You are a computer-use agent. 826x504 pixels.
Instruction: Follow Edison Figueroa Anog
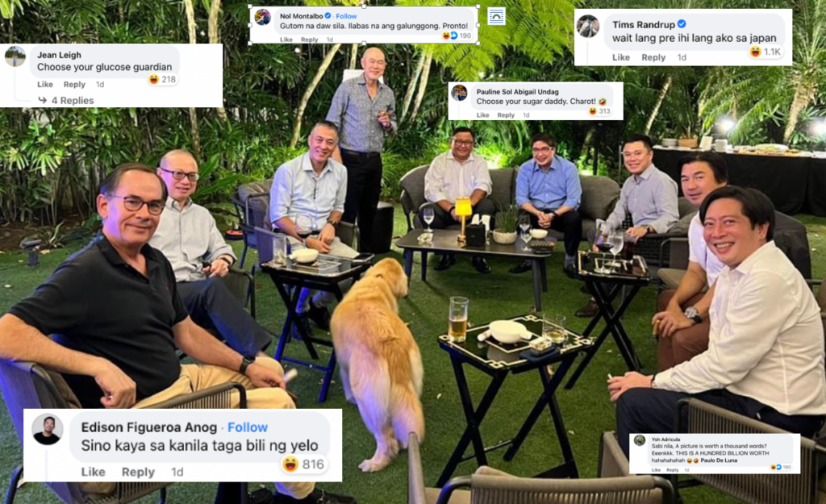pos(248,427)
